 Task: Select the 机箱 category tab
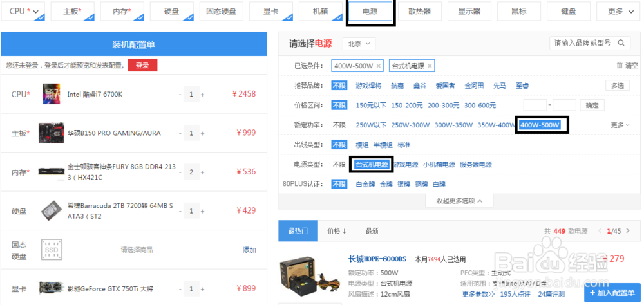(321, 12)
